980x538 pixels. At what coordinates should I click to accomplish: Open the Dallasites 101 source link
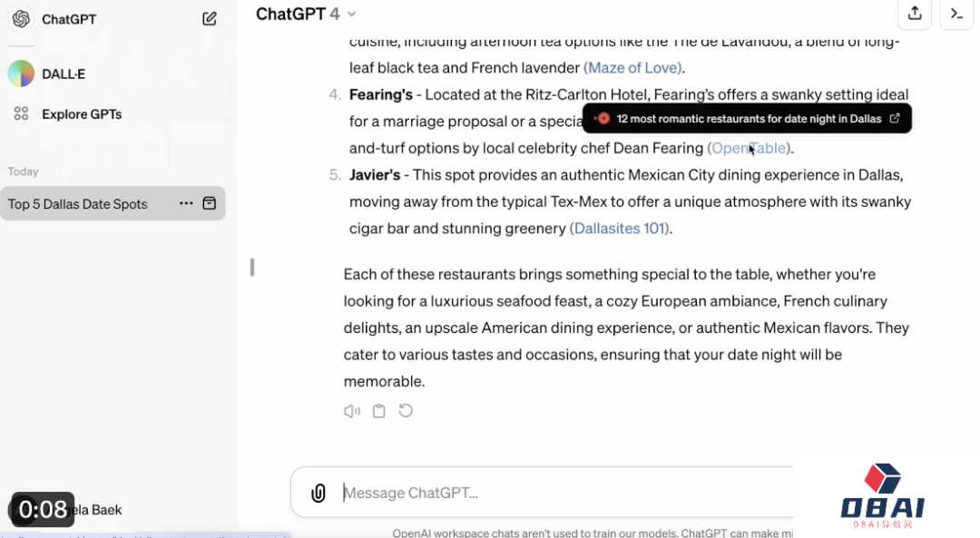click(x=620, y=228)
